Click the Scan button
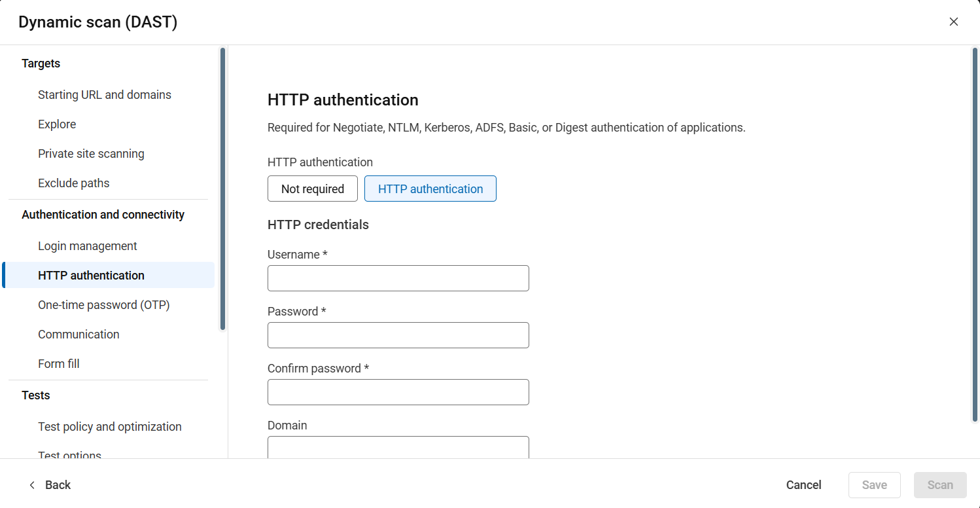The image size is (980, 508). point(939,485)
